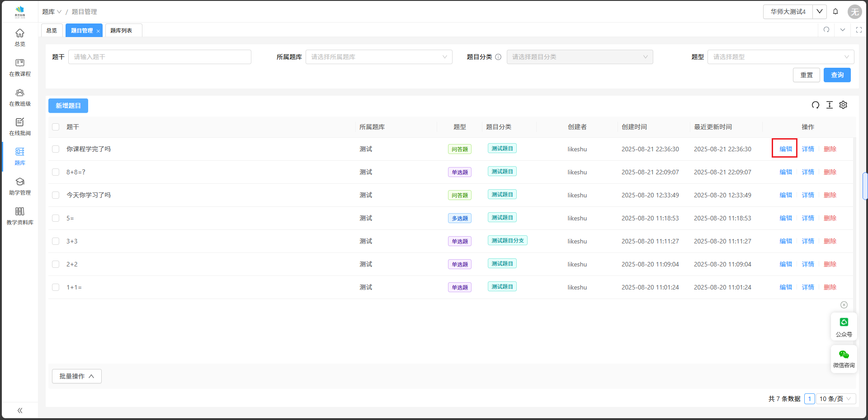This screenshot has width=868, height=420.
Task: Open the 10 条/页 page size selector
Action: [835, 399]
